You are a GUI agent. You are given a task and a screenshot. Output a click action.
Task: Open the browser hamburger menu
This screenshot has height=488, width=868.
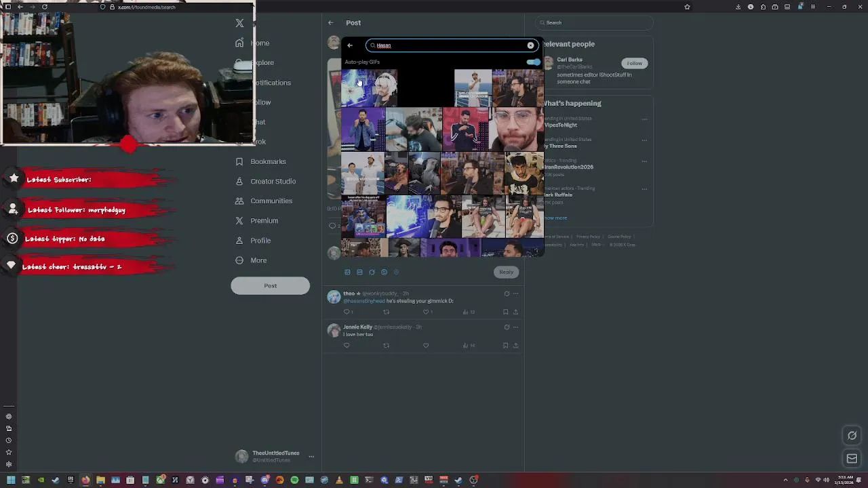[812, 7]
